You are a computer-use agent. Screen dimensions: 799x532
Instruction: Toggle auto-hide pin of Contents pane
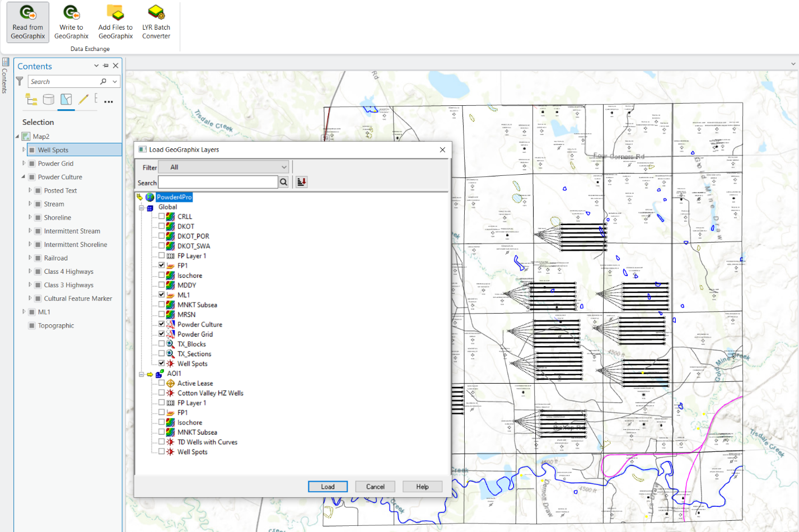106,66
